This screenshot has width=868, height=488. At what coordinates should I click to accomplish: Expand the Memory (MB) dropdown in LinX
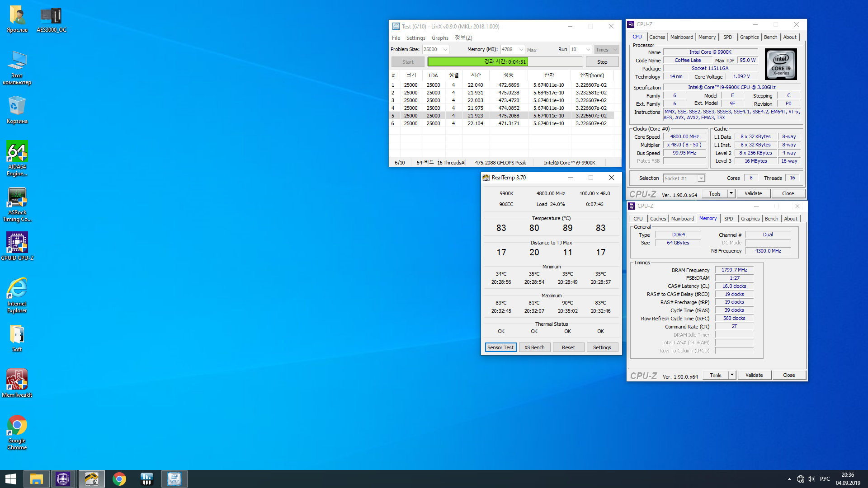pyautogui.click(x=521, y=50)
